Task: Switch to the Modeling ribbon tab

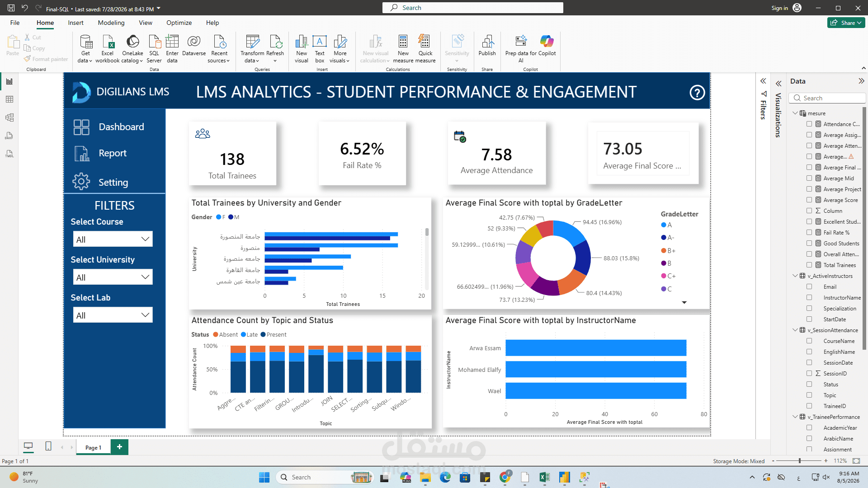Action: [111, 23]
